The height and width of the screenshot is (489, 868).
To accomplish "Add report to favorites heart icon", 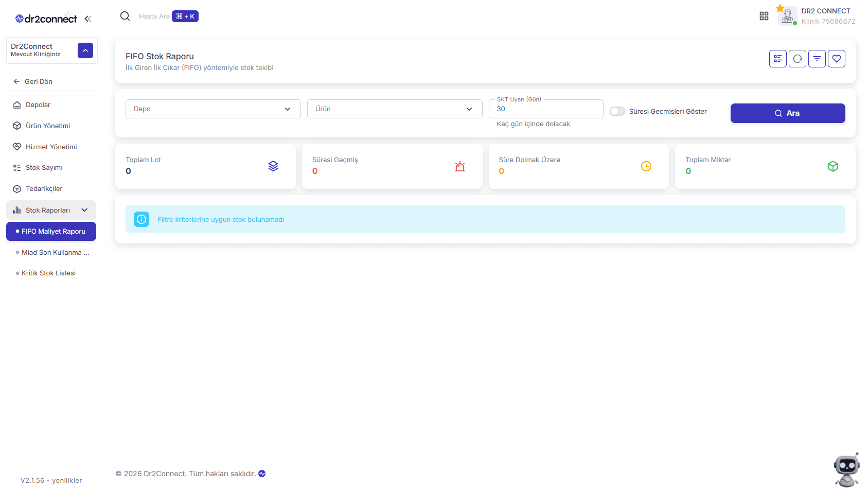I will click(x=837, y=59).
